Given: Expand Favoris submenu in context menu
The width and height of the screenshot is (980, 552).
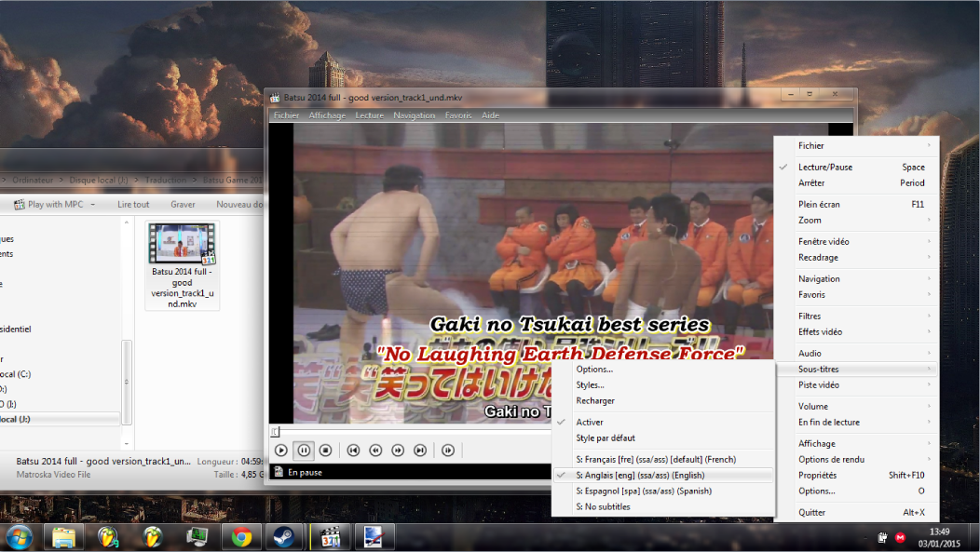Looking at the screenshot, I should coord(857,295).
